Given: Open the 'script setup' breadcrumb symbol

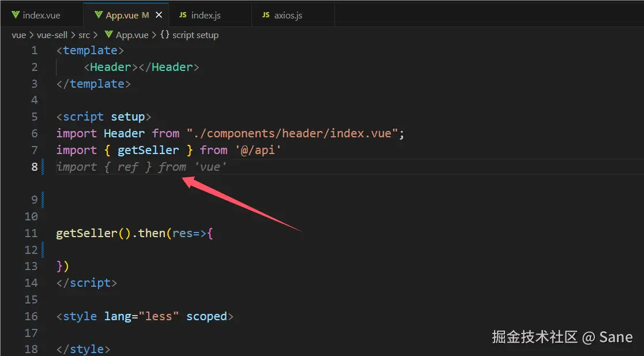Looking at the screenshot, I should 195,35.
